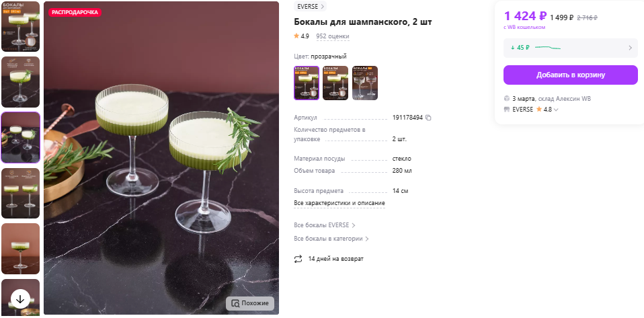Click the search icon in Похожие button
This screenshot has height=318, width=644.
[235, 304]
